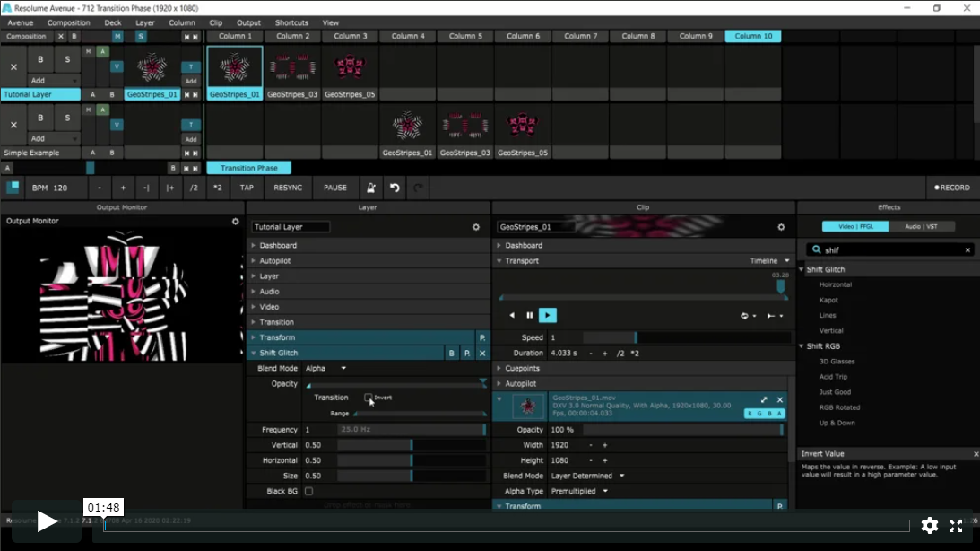Click the RESYNC button

[288, 188]
